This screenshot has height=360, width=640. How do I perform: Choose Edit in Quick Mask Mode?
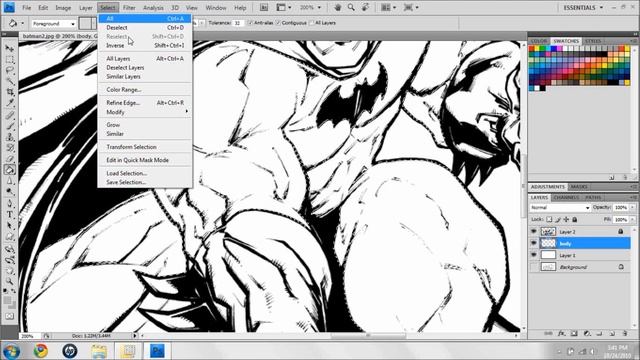coord(145,160)
